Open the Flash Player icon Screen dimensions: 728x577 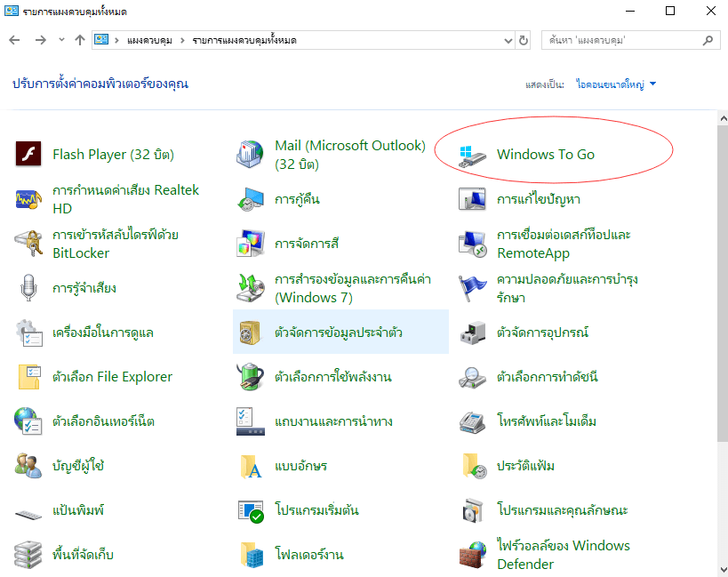coord(29,155)
